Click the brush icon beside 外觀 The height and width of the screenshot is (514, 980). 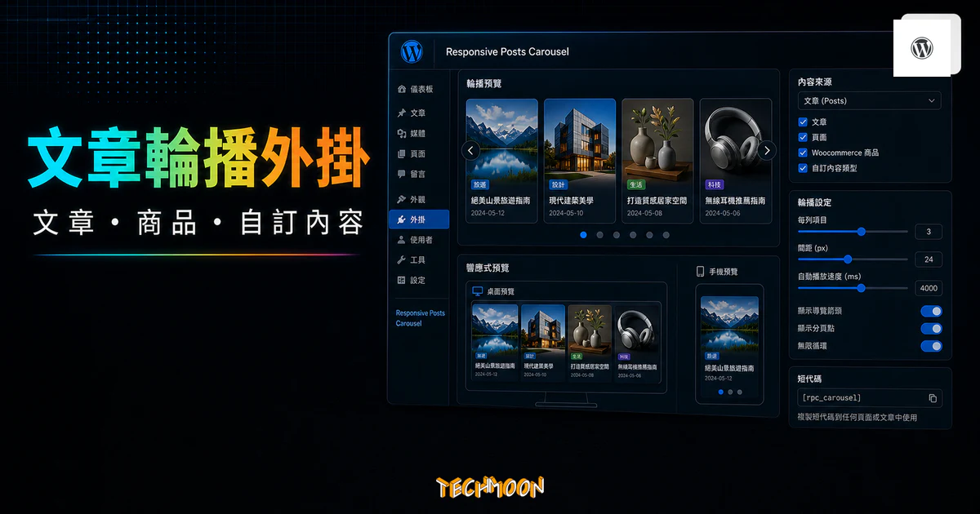(401, 199)
